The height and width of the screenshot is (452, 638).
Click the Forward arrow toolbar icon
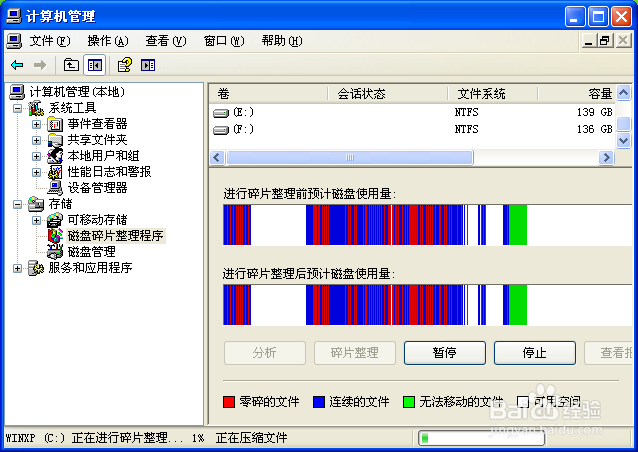(x=39, y=65)
